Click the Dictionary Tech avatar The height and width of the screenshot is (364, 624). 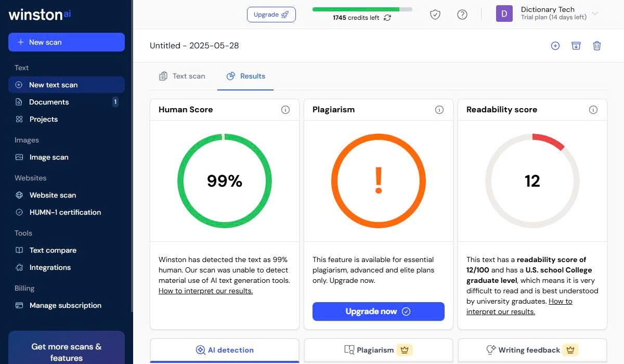coord(504,14)
